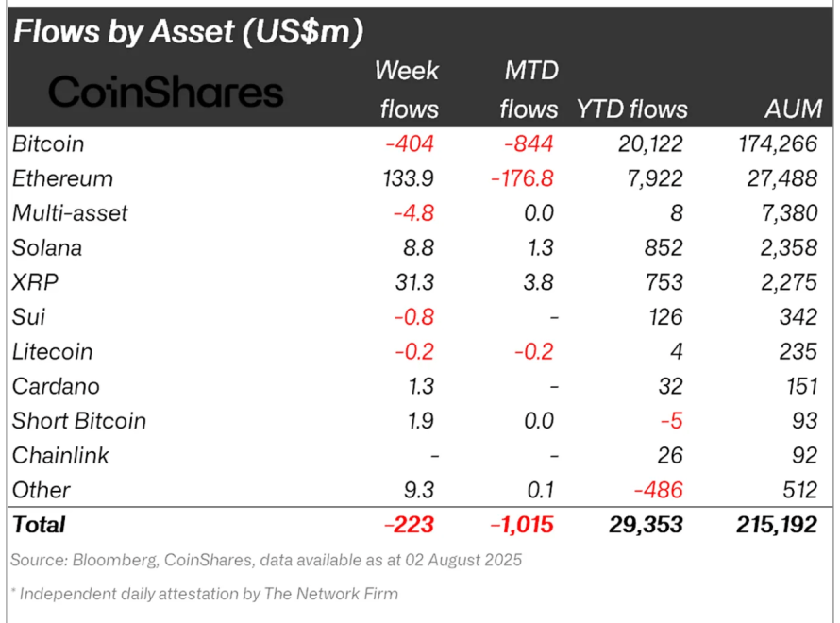840x623 pixels.
Task: Click XRP week flows value 31.3
Action: [414, 282]
